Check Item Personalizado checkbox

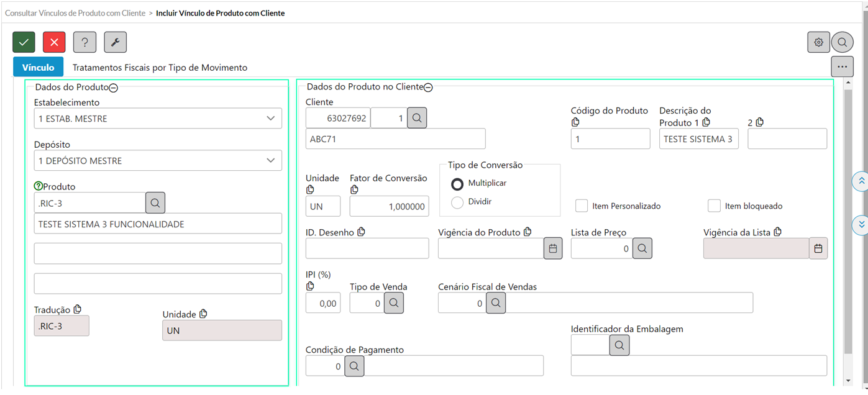[582, 206]
